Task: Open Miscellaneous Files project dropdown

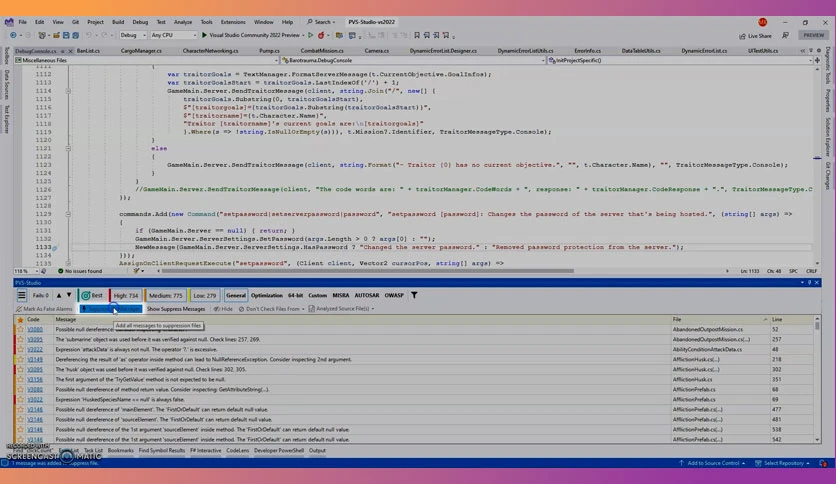Action: click(147, 60)
